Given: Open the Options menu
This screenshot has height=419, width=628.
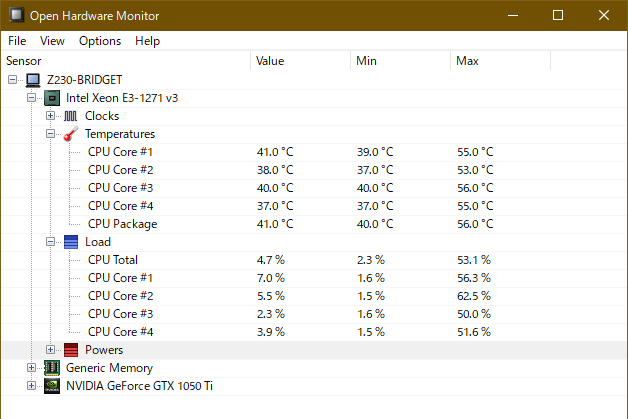Looking at the screenshot, I should [100, 41].
